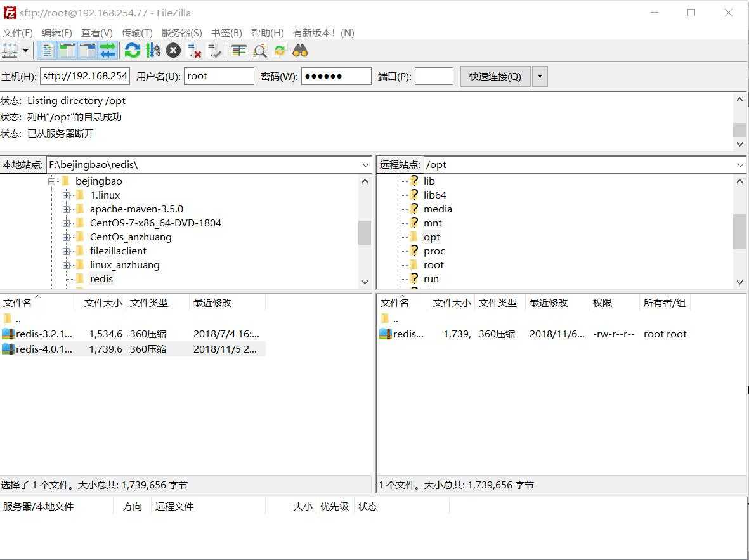Image resolution: width=749 pixels, height=560 pixels.
Task: Refresh the file and folder lists
Action: tap(133, 50)
